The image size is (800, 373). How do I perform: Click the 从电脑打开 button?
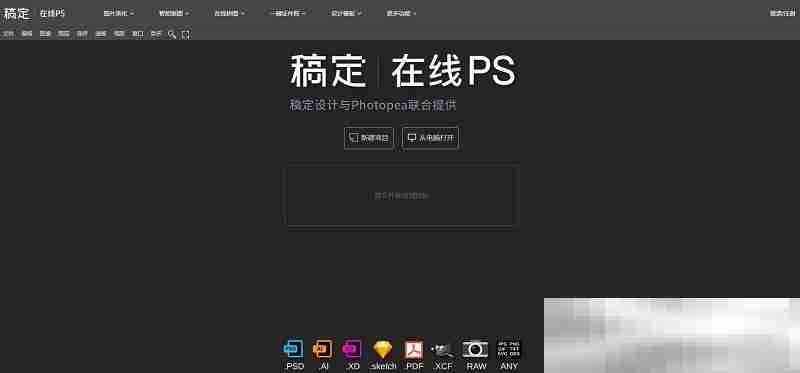click(x=431, y=138)
